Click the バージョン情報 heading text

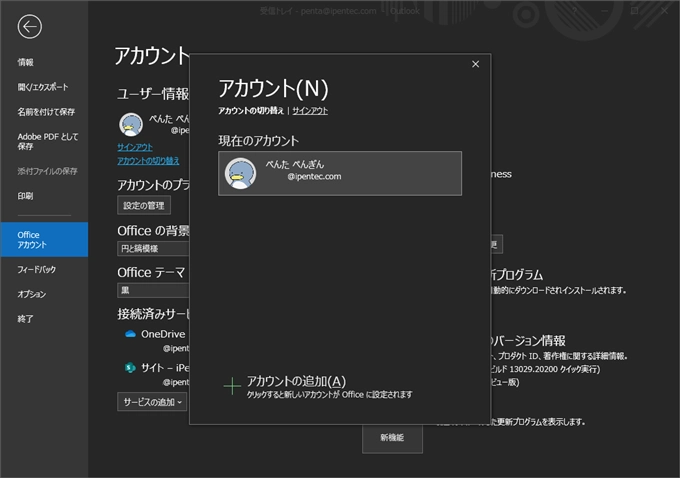528,340
